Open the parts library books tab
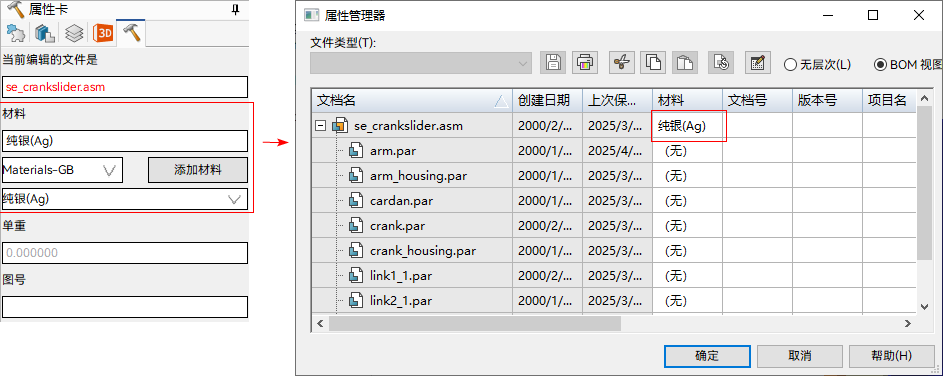This screenshot has height=379, width=945. tap(45, 34)
